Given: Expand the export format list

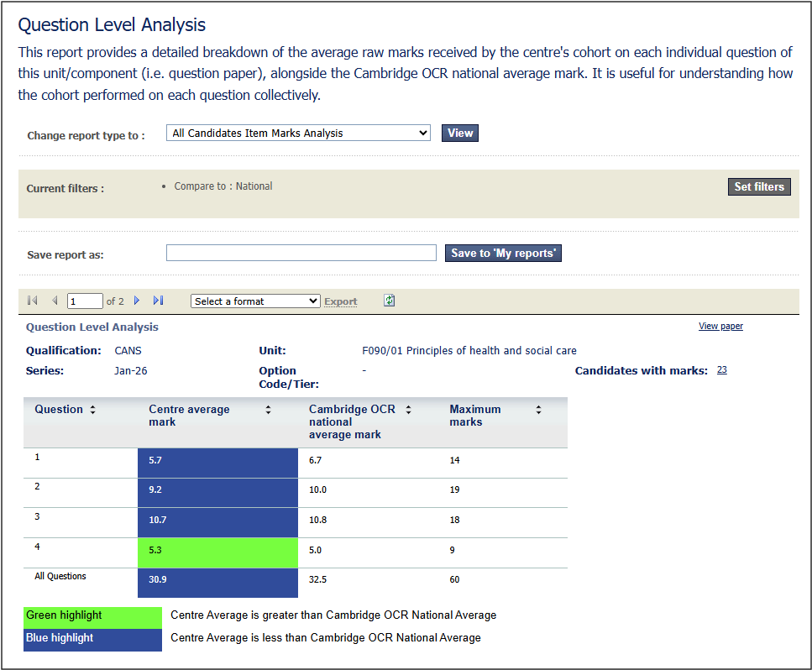Looking at the screenshot, I should 314,301.
